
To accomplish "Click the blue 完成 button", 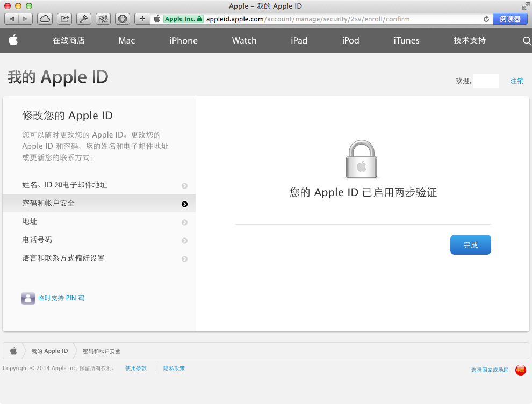I will [x=471, y=244].
